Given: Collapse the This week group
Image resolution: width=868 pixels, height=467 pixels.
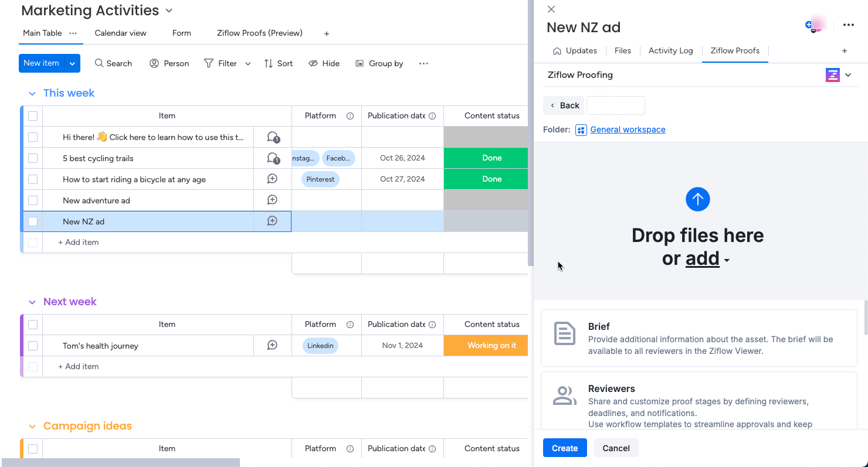Looking at the screenshot, I should (32, 94).
